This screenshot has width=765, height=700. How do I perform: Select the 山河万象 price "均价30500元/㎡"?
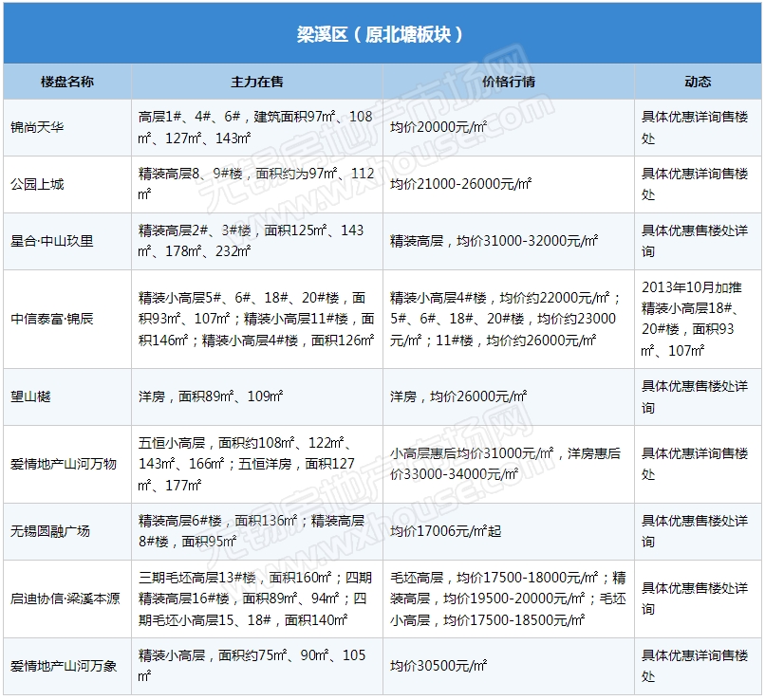(438, 666)
